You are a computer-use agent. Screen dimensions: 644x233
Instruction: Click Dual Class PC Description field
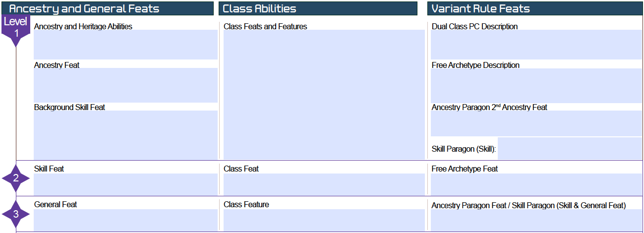coord(536,45)
